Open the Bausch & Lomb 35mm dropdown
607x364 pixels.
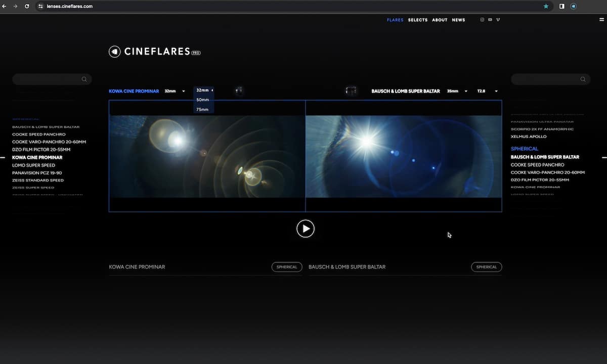[457, 92]
